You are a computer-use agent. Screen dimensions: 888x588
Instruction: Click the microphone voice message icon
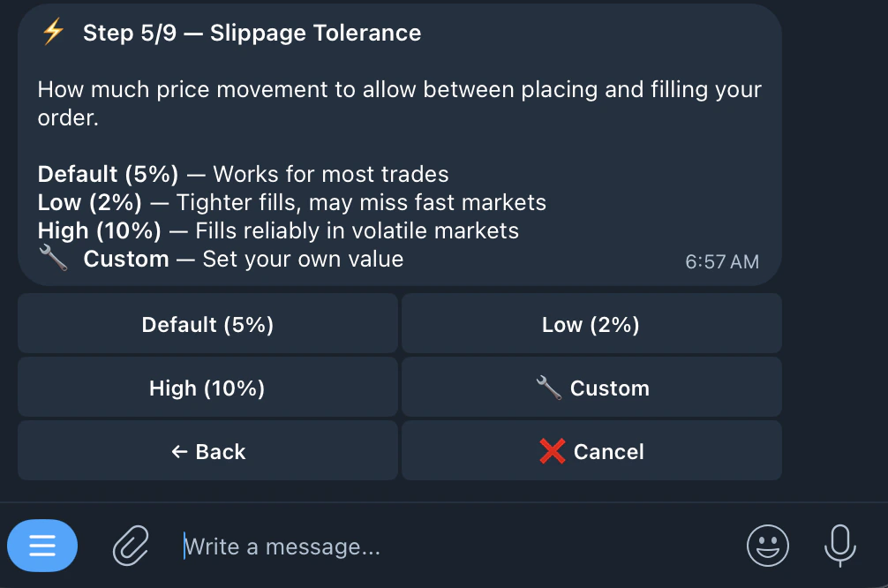click(x=839, y=546)
